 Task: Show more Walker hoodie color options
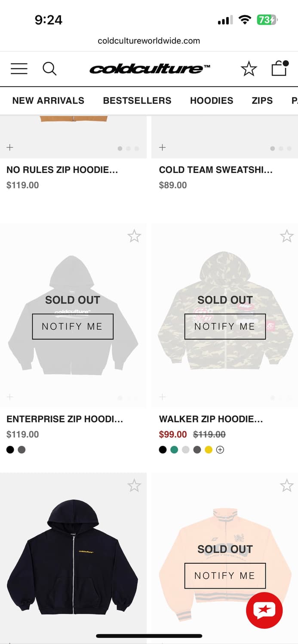(x=220, y=450)
